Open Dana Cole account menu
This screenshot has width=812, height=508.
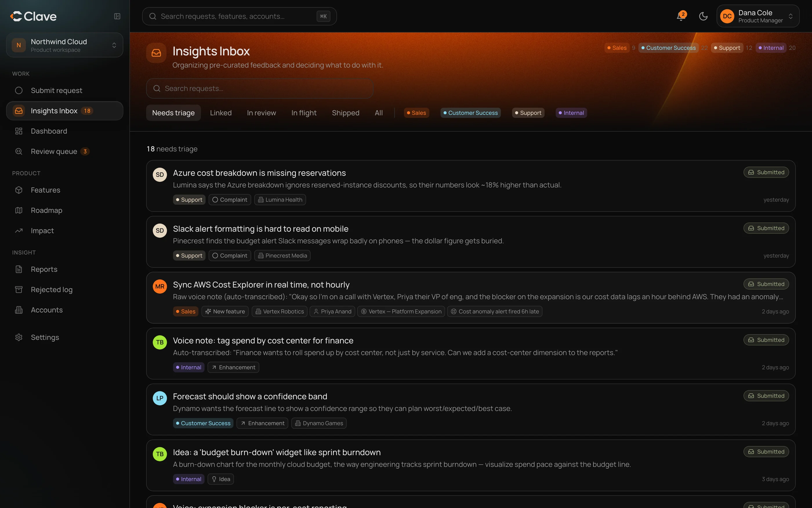(758, 16)
